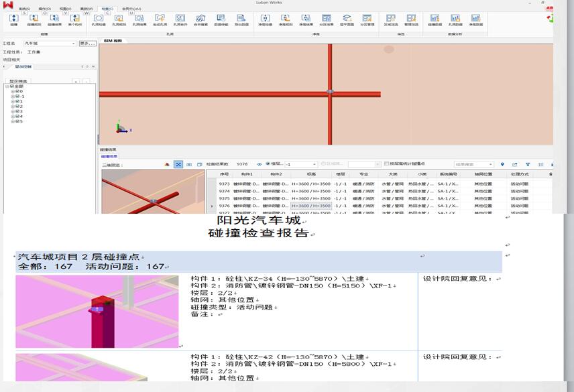Click the funnel filter icon in results toolbar
This screenshot has height=392, width=574.
point(528,165)
